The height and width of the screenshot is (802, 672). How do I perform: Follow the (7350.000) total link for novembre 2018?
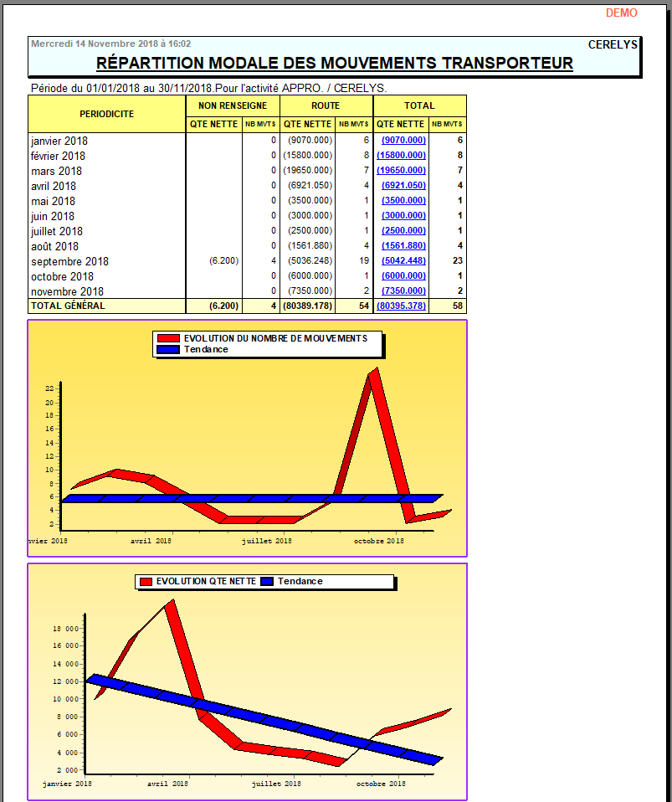tap(403, 291)
